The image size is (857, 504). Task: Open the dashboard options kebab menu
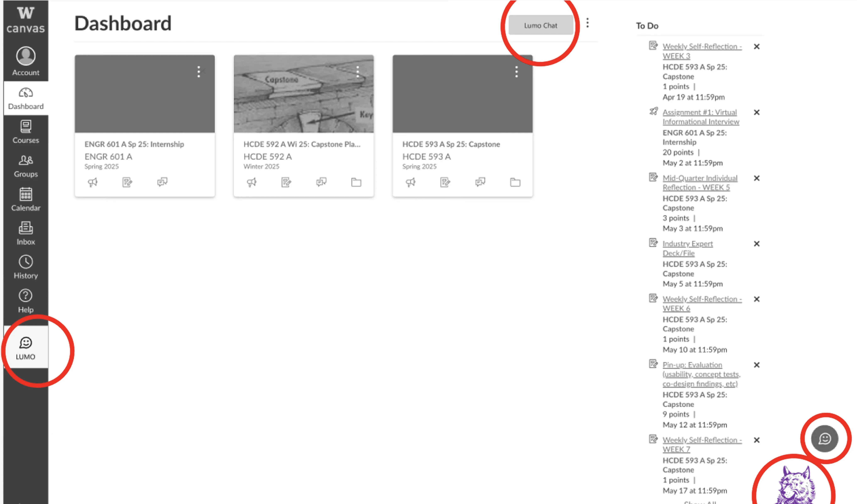pyautogui.click(x=587, y=23)
